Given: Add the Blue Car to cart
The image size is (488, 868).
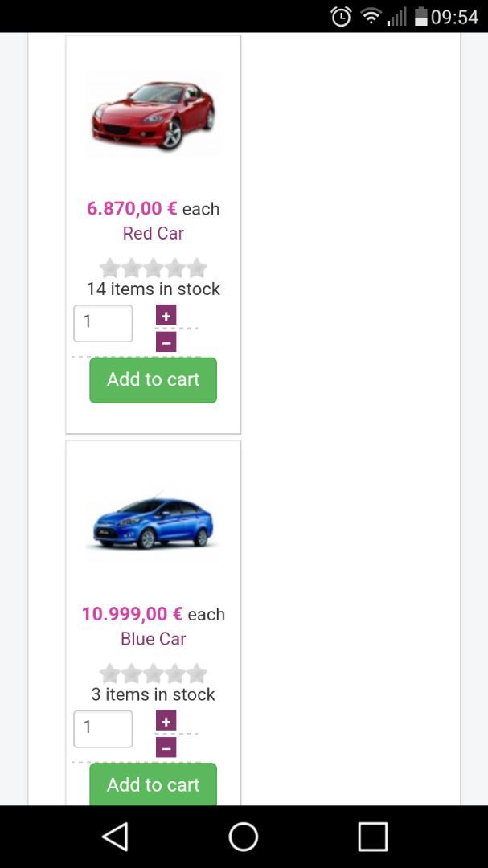Looking at the screenshot, I should tap(153, 784).
